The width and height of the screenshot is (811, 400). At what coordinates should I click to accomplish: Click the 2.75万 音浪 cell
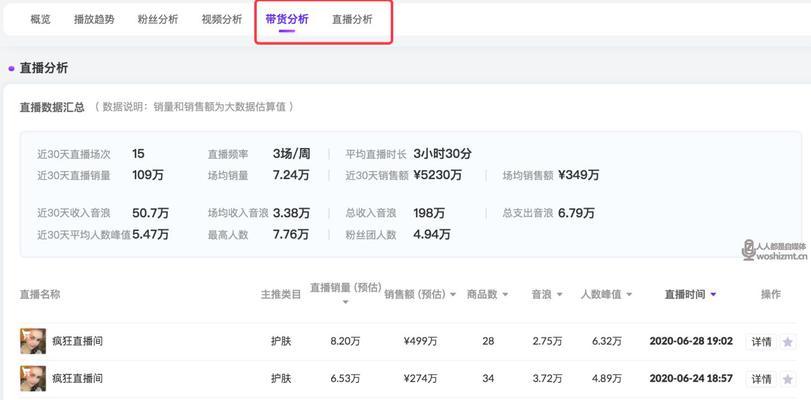pos(548,342)
